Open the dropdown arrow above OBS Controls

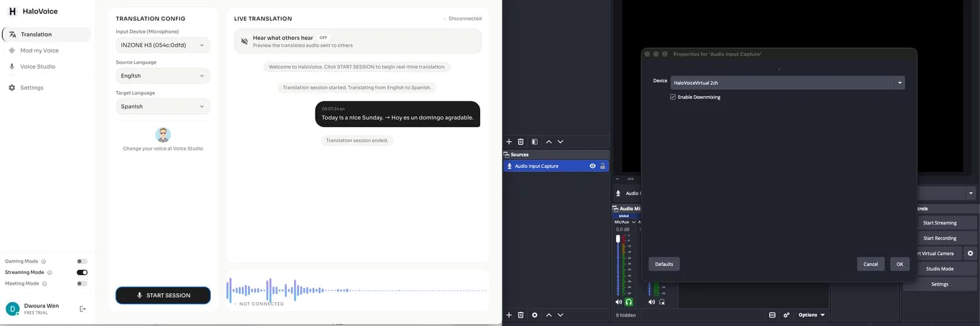coord(971,193)
